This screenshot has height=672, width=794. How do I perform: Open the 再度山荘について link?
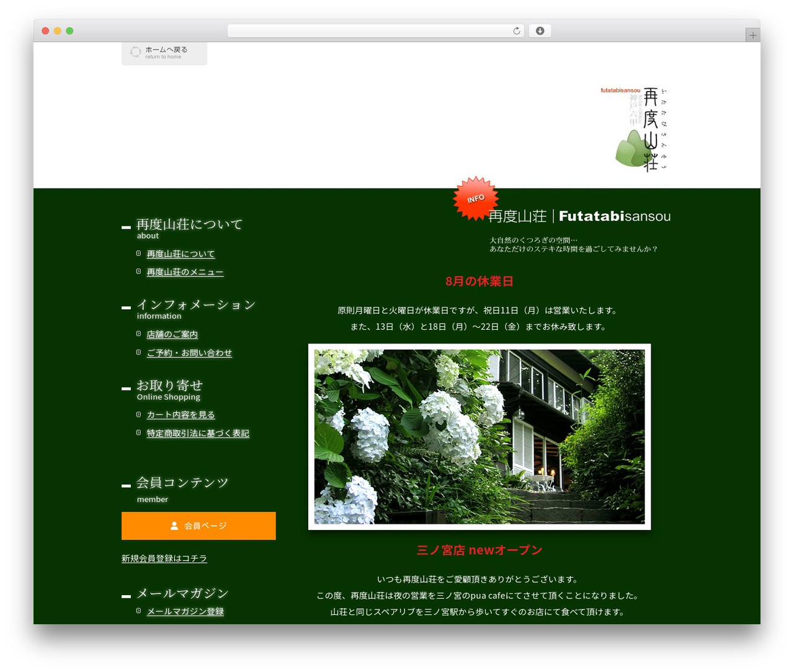click(x=181, y=254)
